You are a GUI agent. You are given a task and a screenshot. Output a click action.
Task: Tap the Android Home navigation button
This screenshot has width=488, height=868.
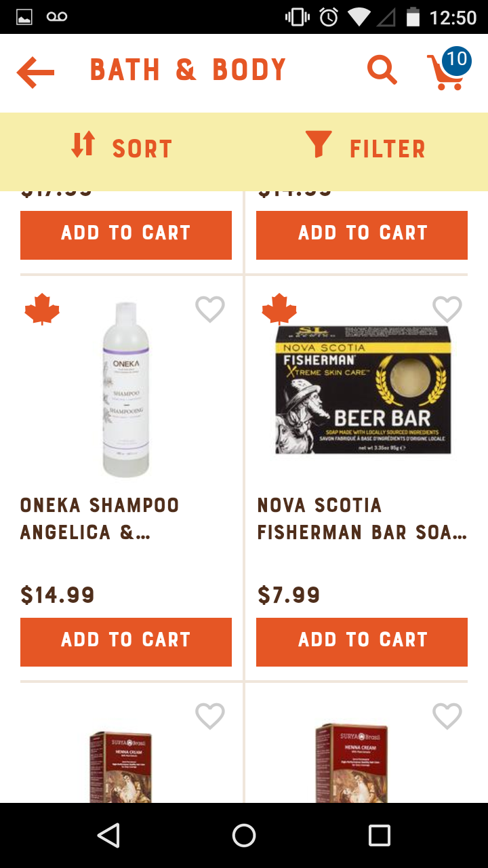click(x=244, y=835)
